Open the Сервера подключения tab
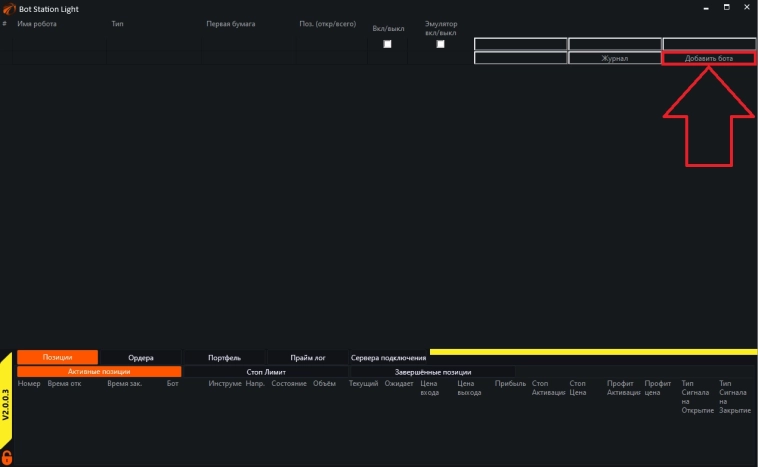This screenshot has width=758, height=467. (x=388, y=357)
